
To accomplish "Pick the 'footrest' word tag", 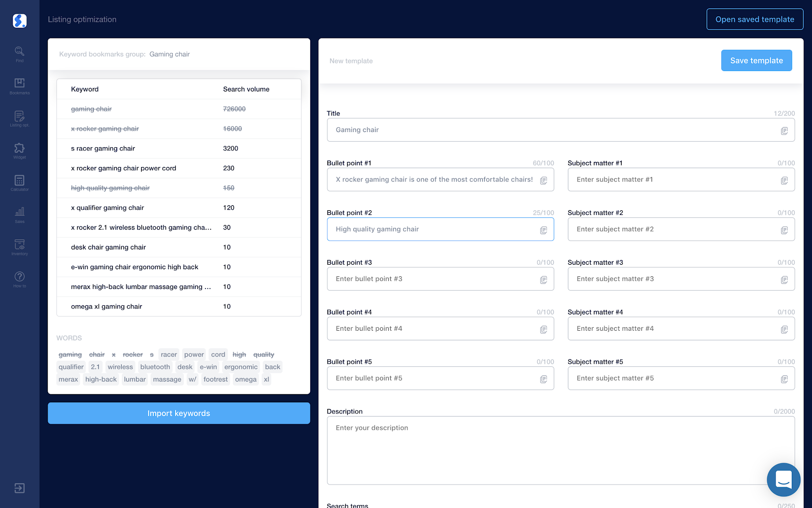I will (216, 379).
